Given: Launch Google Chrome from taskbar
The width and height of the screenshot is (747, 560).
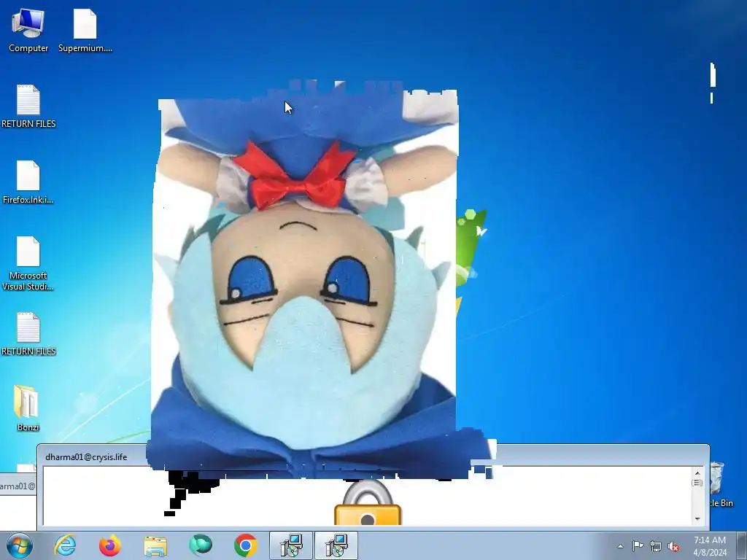Looking at the screenshot, I should coord(245,545).
